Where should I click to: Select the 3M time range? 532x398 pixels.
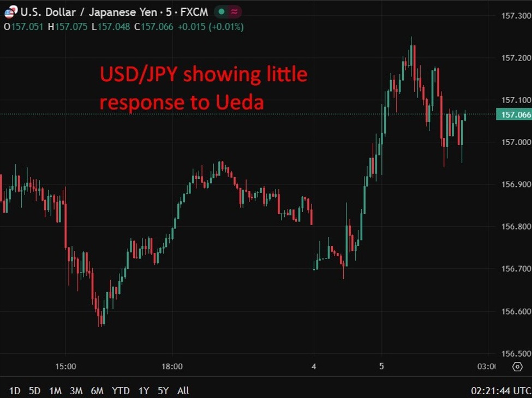pos(76,391)
